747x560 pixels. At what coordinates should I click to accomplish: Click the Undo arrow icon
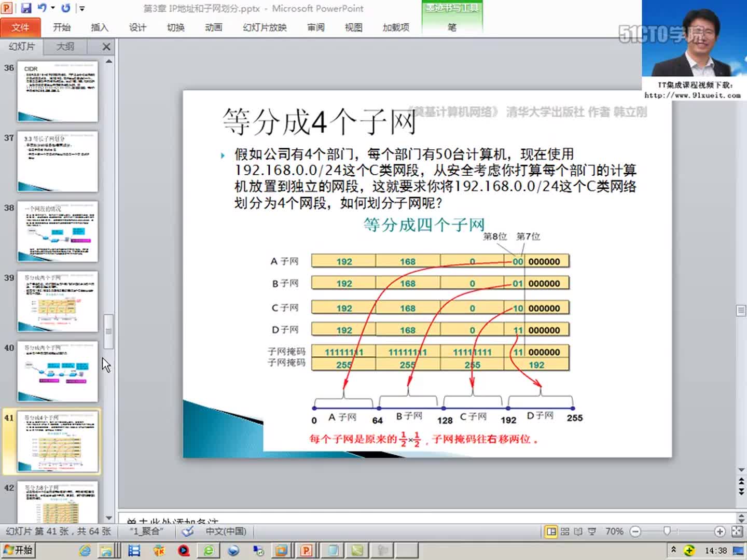pyautogui.click(x=43, y=8)
